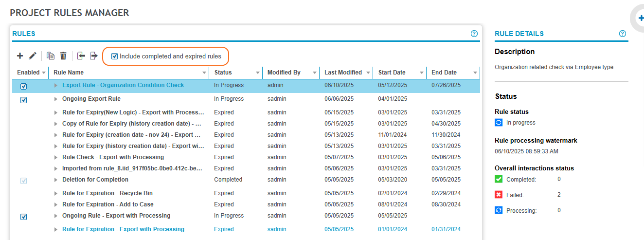Uncheck Include completed and expired rules
This screenshot has width=644, height=240.
(115, 56)
